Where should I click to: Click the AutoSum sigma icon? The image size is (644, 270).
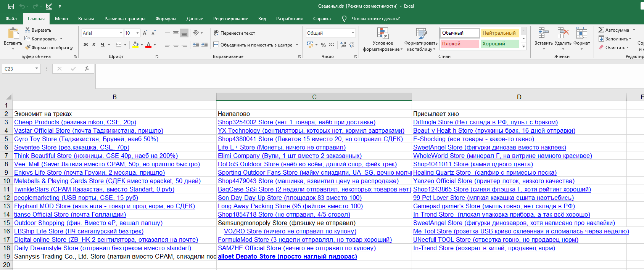pyautogui.click(x=601, y=30)
